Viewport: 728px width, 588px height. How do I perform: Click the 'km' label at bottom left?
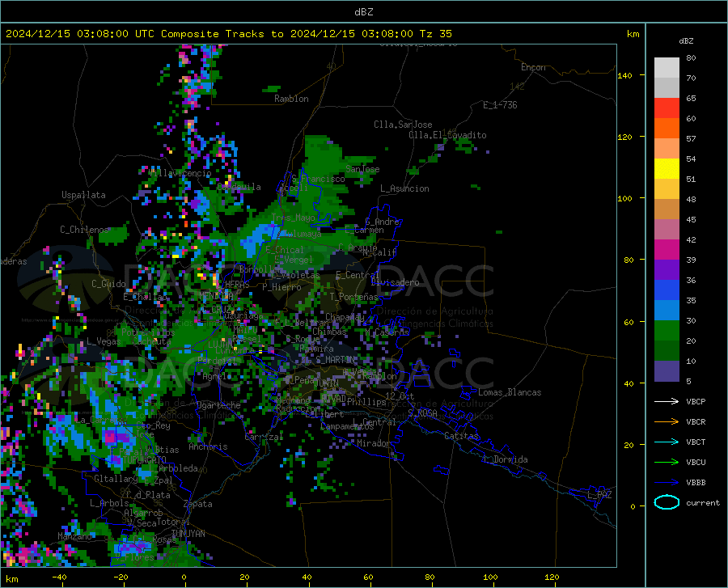coord(12,579)
